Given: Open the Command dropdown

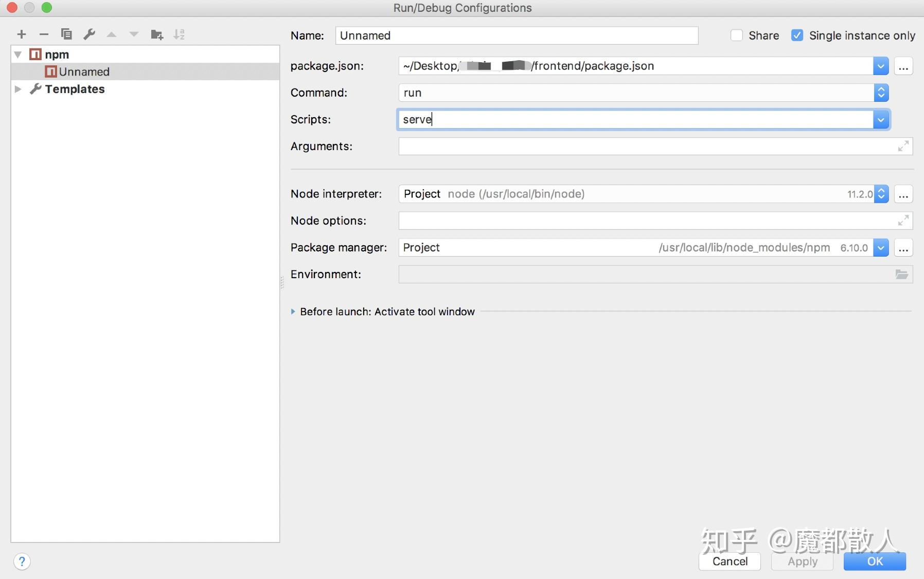Looking at the screenshot, I should click(881, 93).
